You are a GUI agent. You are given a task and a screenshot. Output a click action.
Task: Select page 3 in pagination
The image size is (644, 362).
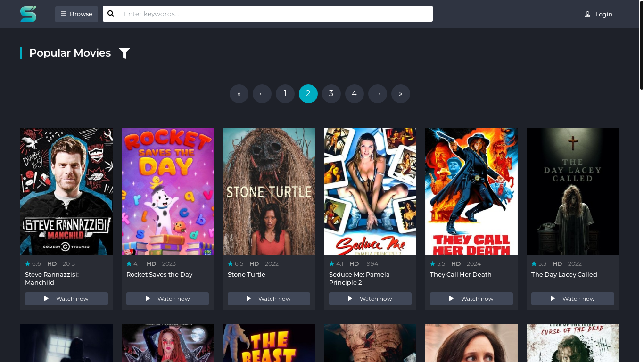[x=331, y=94]
